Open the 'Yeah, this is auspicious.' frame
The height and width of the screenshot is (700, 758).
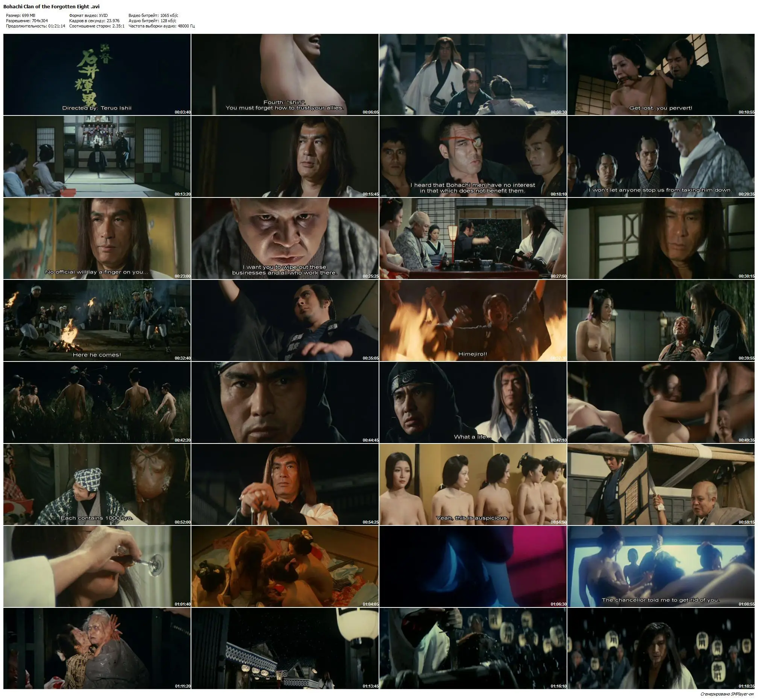(473, 484)
